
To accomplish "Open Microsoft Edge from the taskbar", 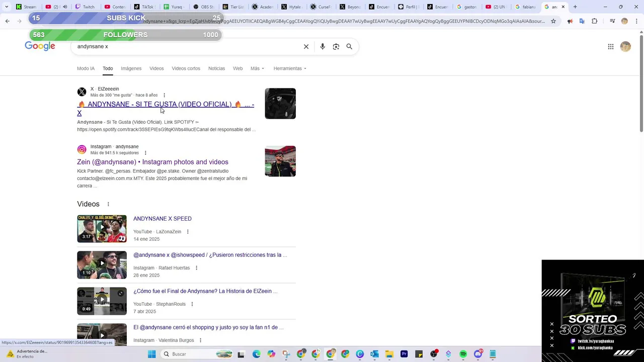I will pos(256,354).
